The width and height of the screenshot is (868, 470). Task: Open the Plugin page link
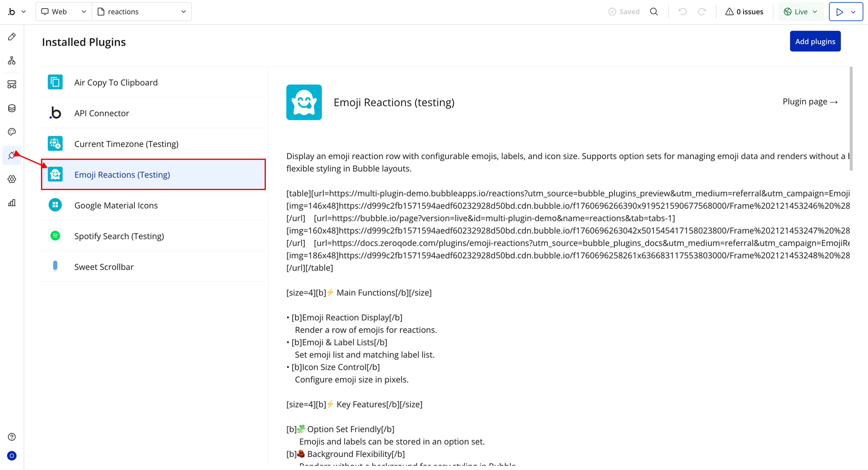(x=810, y=102)
